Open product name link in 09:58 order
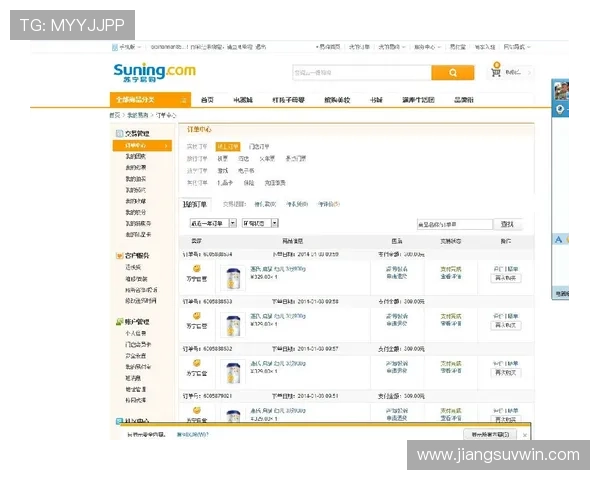 (x=278, y=316)
